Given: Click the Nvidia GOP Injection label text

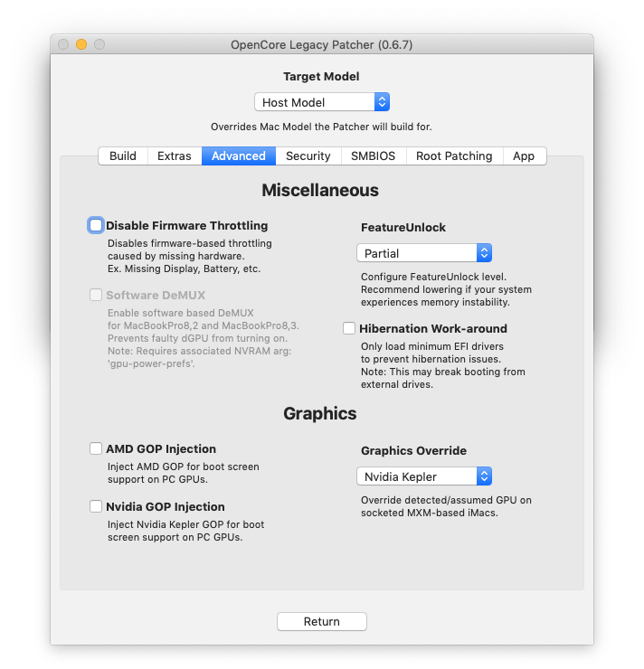Looking at the screenshot, I should 166,506.
